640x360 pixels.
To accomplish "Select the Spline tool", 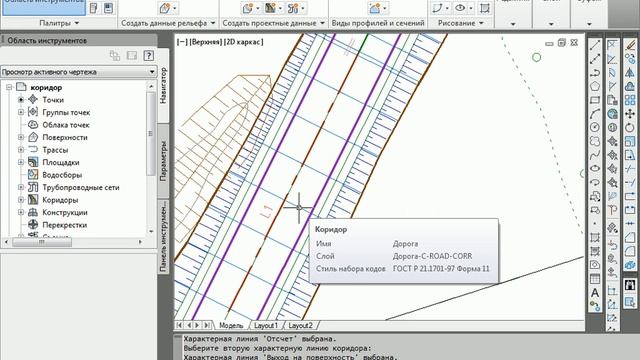I will [595, 155].
